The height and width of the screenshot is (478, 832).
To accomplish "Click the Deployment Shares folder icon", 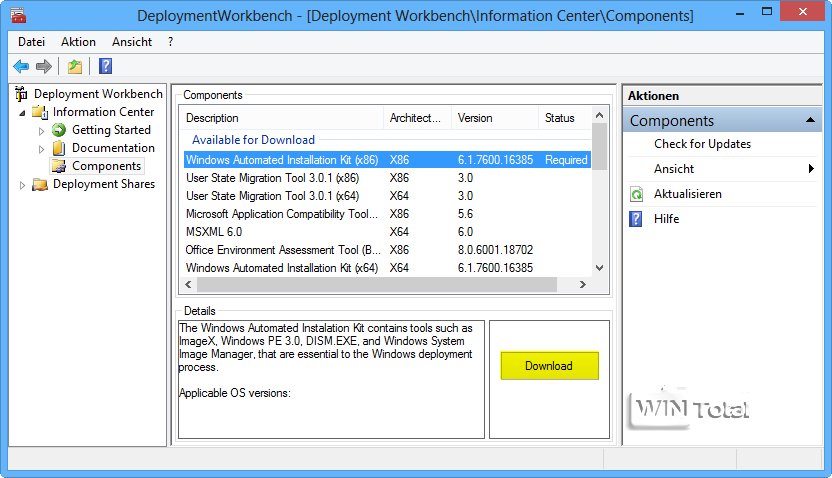I will (x=40, y=184).
